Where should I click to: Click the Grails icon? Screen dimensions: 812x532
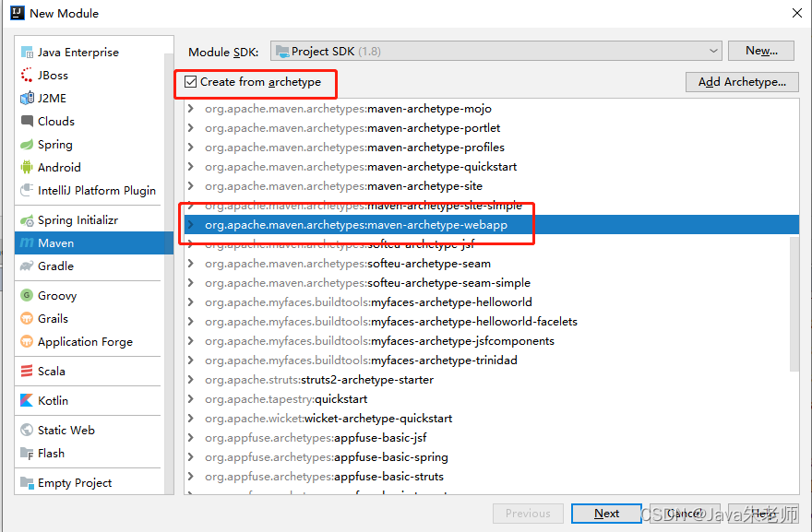27,318
